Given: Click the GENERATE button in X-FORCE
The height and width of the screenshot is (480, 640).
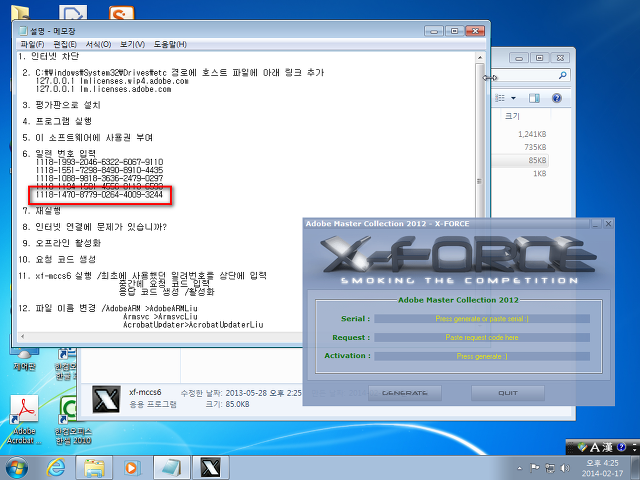Looking at the screenshot, I should (404, 393).
